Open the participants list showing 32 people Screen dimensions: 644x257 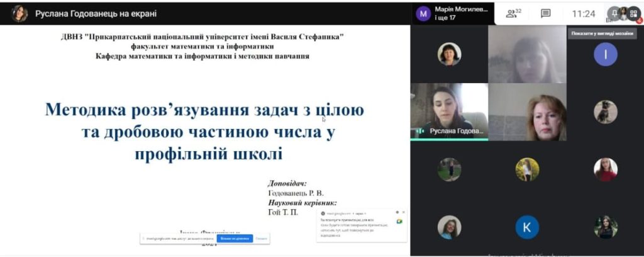(x=513, y=14)
